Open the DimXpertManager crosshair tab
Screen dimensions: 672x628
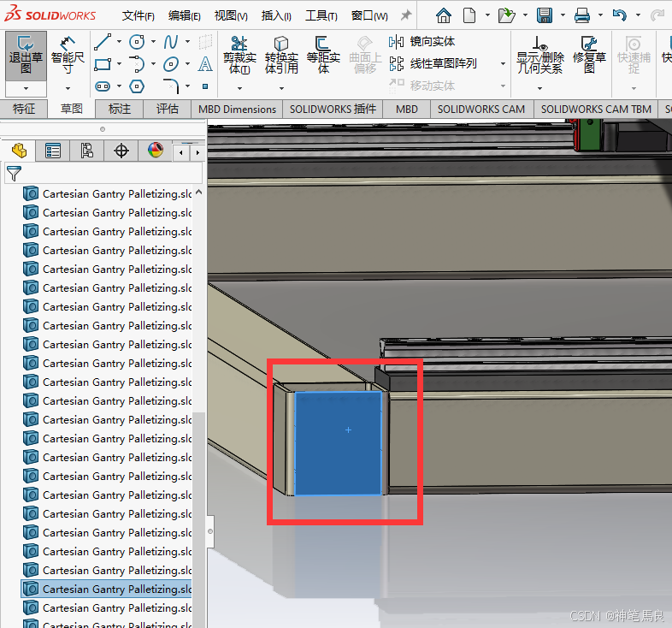coord(121,151)
